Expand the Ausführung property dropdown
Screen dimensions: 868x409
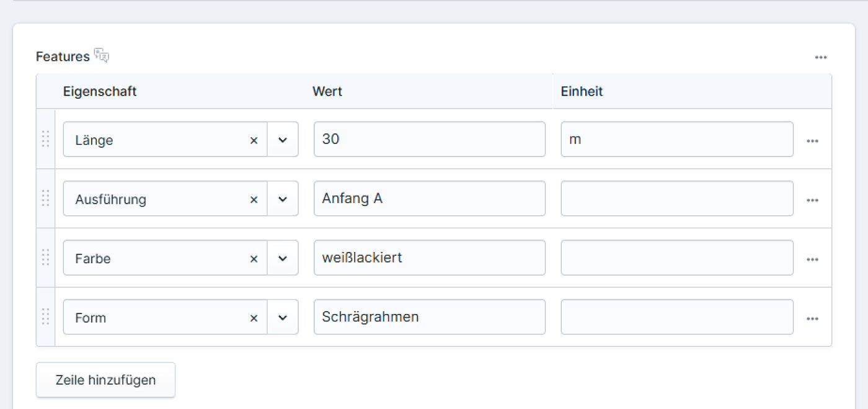click(283, 200)
